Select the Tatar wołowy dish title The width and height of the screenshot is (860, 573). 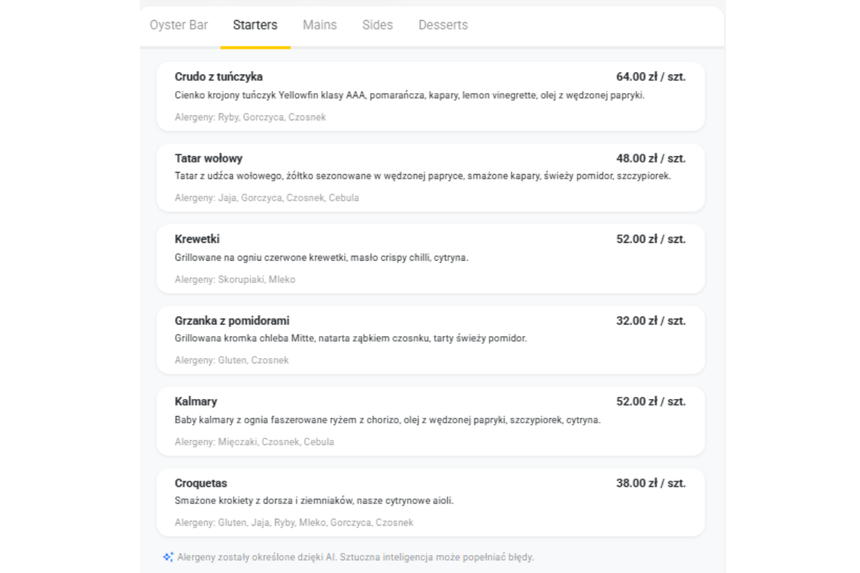208,158
